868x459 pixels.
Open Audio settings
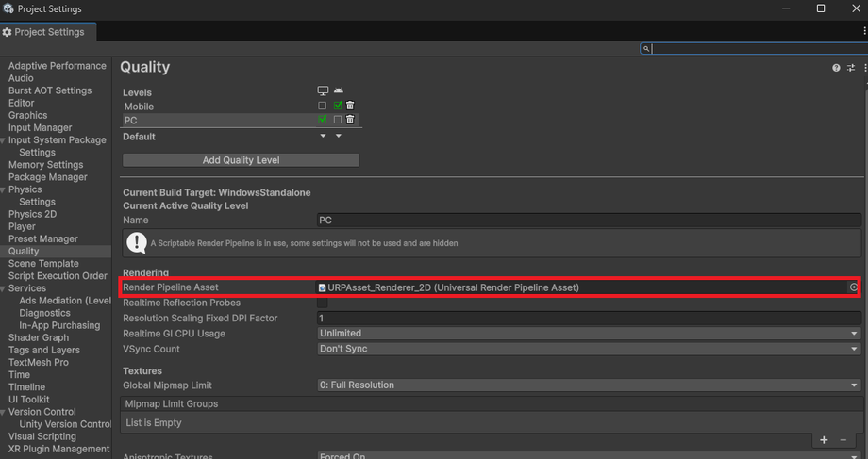pos(21,78)
